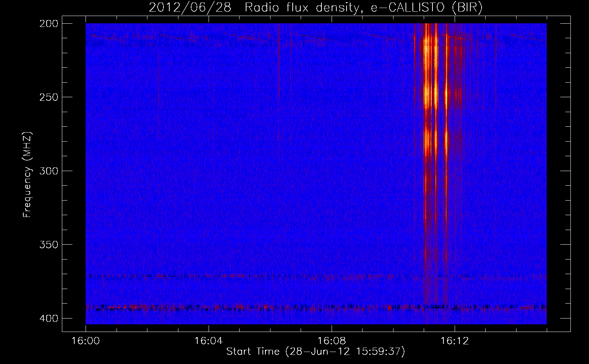Screen dimensions: 589x364
Task: Click the 400 frequency tick label
Action: [48, 318]
